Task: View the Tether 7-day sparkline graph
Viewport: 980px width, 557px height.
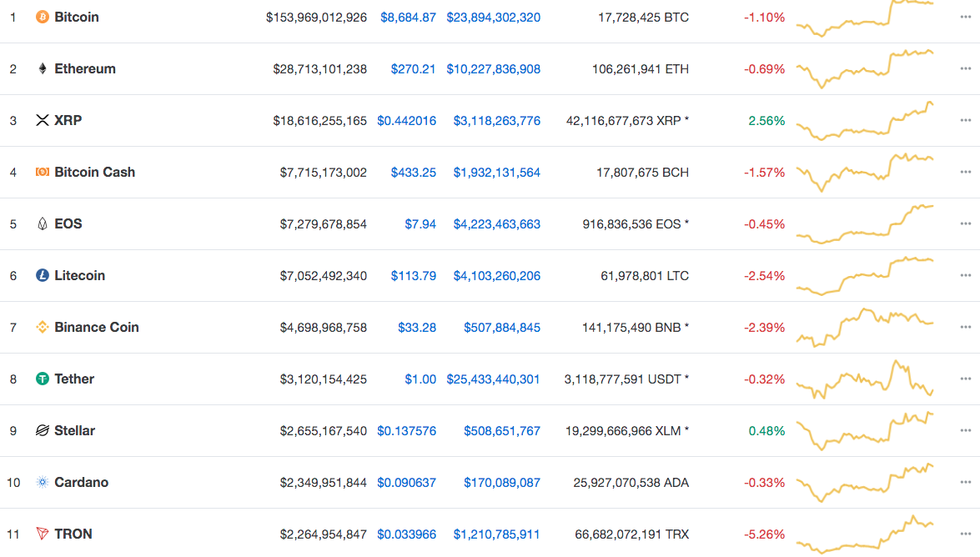Action: point(865,379)
